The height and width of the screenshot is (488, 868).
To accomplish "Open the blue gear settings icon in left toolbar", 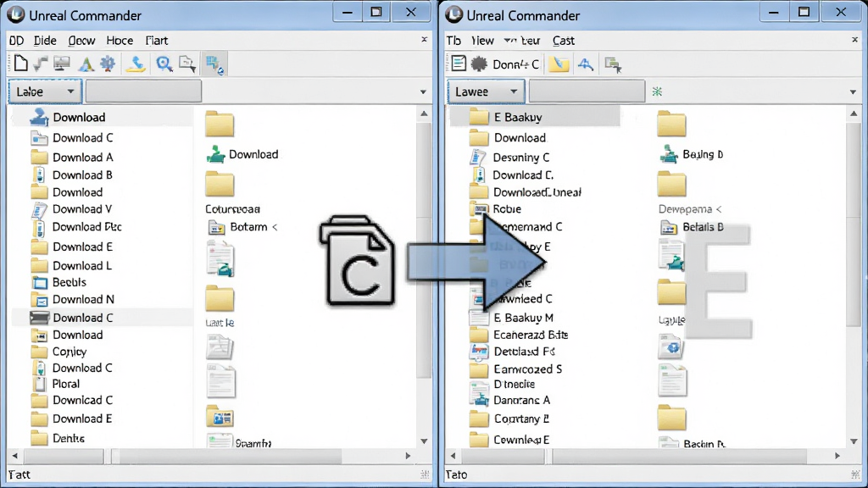I will 108,64.
